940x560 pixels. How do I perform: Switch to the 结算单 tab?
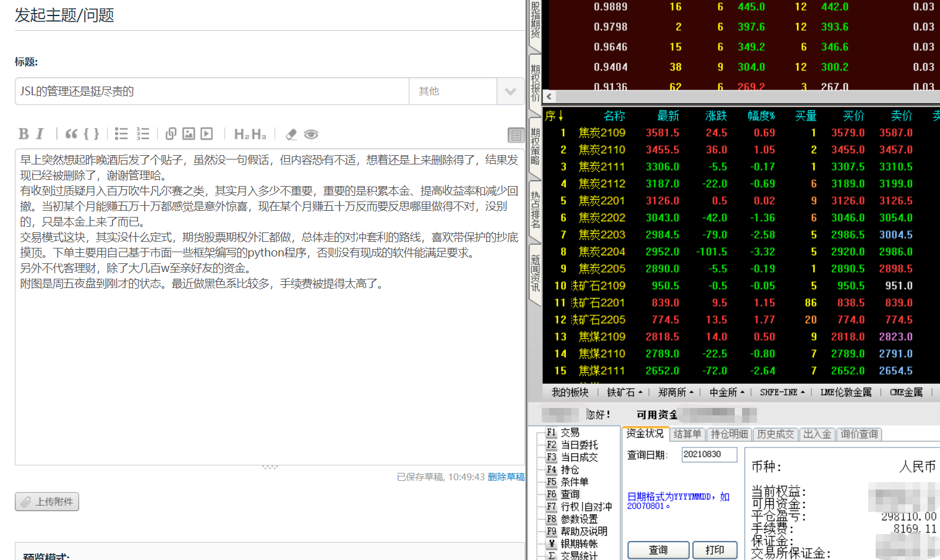687,435
